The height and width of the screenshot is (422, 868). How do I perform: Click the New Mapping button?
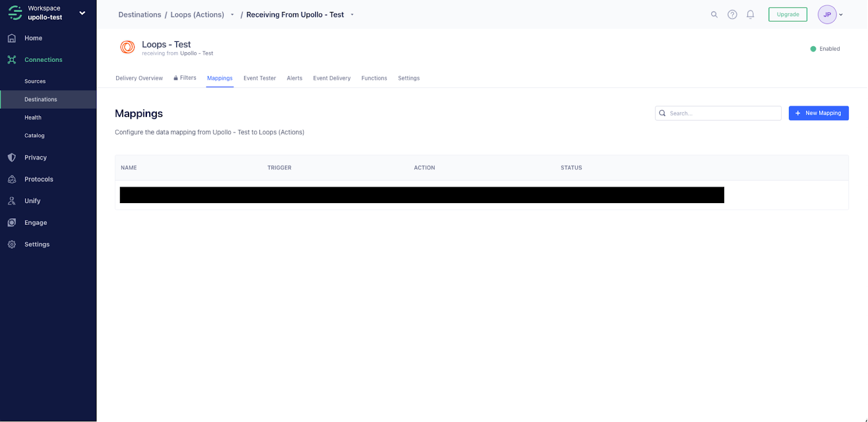(x=819, y=113)
